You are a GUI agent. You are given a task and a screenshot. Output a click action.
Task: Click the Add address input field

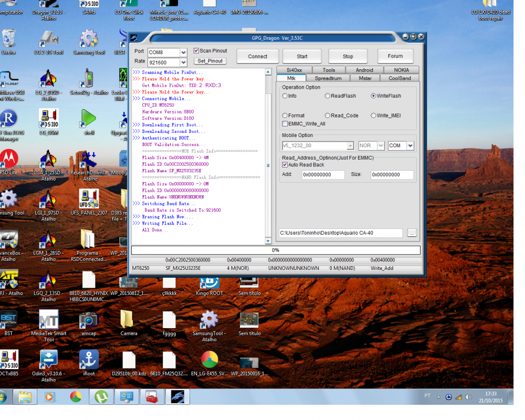click(x=323, y=175)
